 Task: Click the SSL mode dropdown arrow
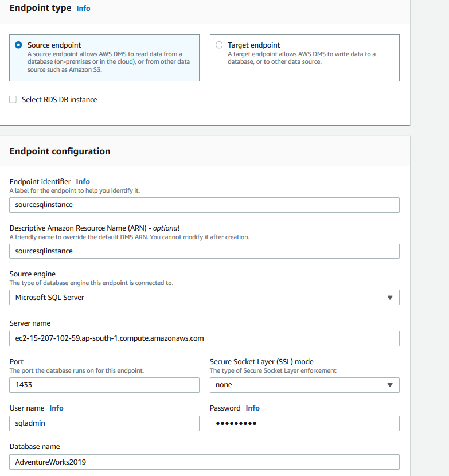click(x=390, y=385)
